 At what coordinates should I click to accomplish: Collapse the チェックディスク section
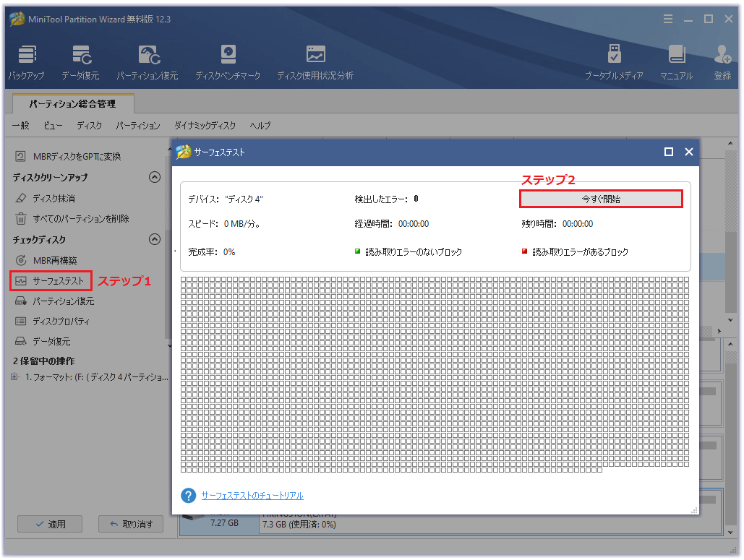tap(155, 239)
